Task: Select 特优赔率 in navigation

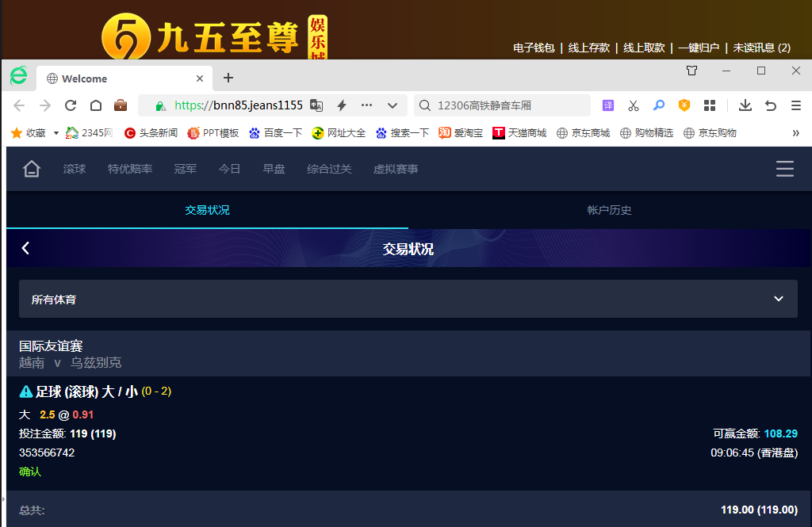Action: point(130,169)
